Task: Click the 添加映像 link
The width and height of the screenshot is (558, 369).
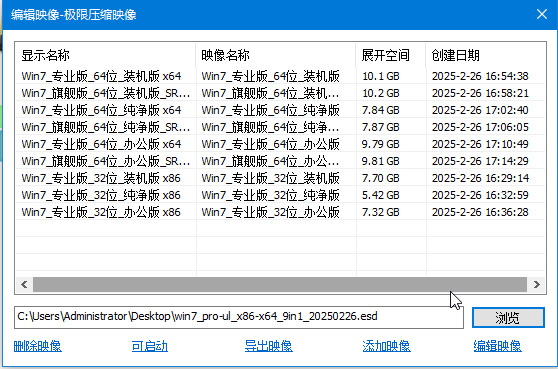Action: (386, 346)
